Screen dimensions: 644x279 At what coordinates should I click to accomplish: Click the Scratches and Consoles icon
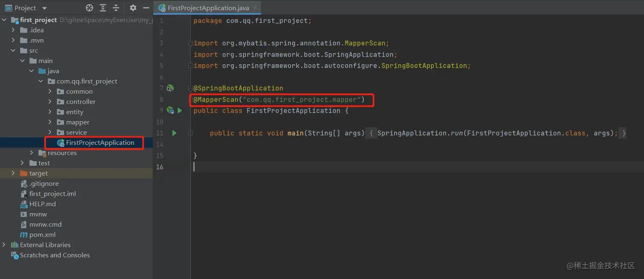tap(14, 255)
